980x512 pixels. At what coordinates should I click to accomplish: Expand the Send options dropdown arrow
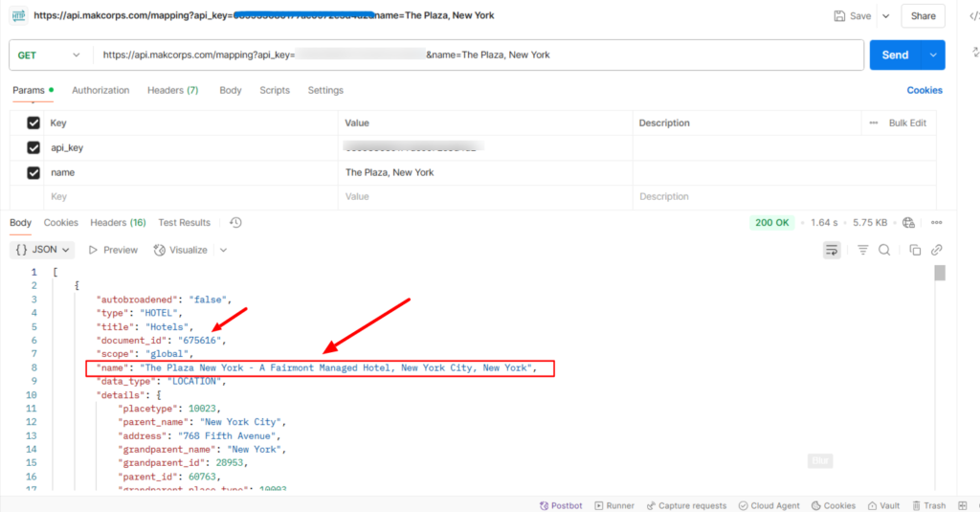pos(933,55)
